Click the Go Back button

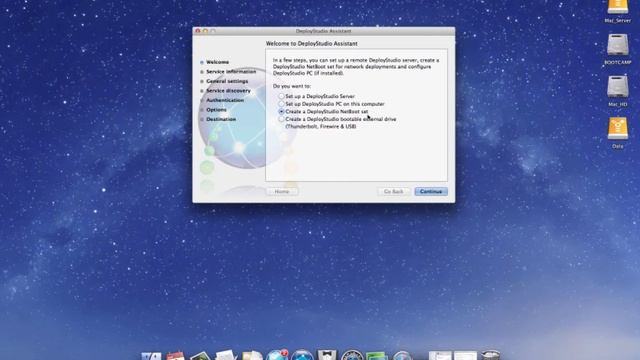pyautogui.click(x=393, y=191)
